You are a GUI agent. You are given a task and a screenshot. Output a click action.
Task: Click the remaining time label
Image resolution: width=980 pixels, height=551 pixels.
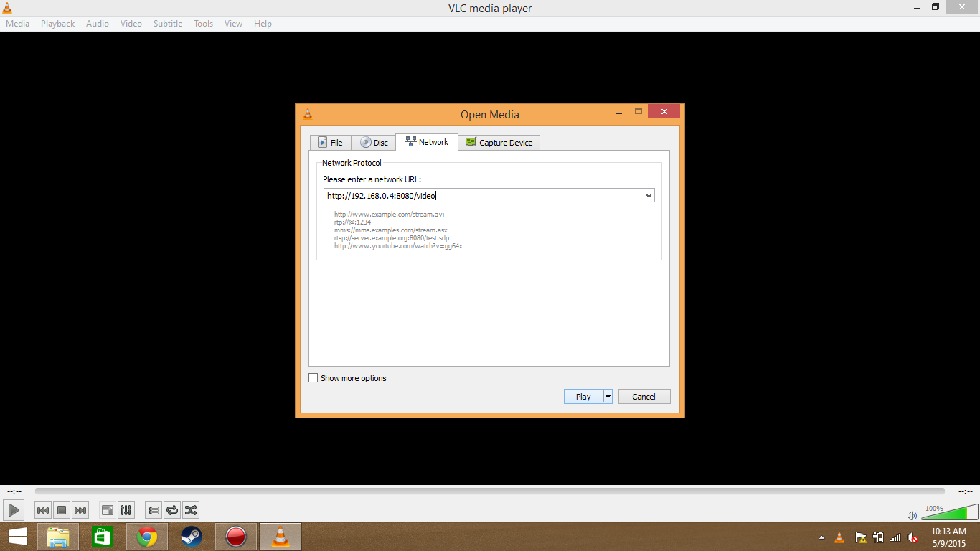coord(965,491)
